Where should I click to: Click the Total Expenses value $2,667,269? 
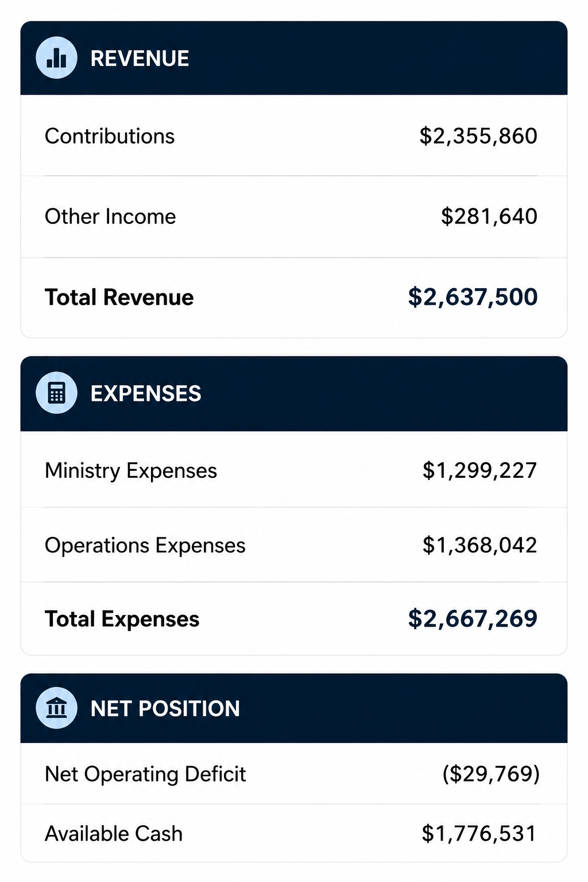[x=473, y=619]
